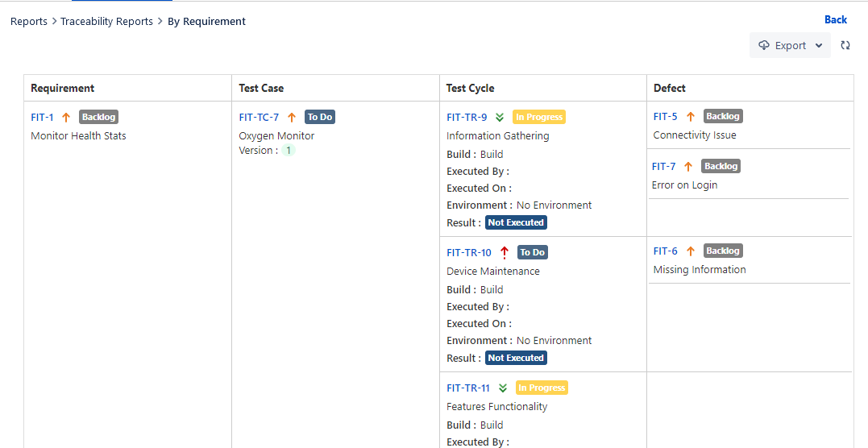Click the refresh icon beside Export
This screenshot has height=448, width=868.
(845, 46)
